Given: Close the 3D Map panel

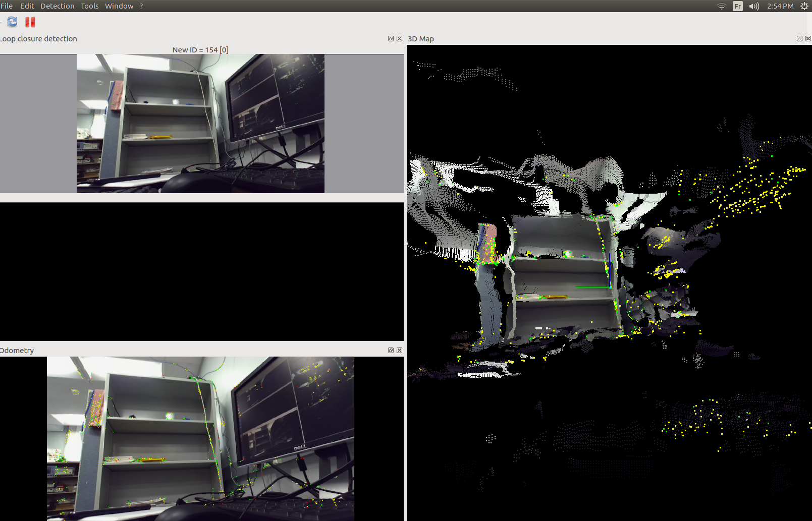Looking at the screenshot, I should click(808, 39).
